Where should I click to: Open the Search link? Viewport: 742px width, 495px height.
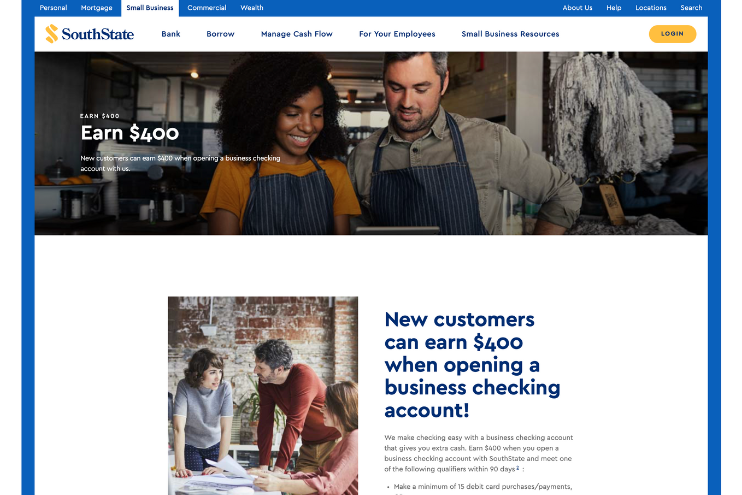click(691, 8)
